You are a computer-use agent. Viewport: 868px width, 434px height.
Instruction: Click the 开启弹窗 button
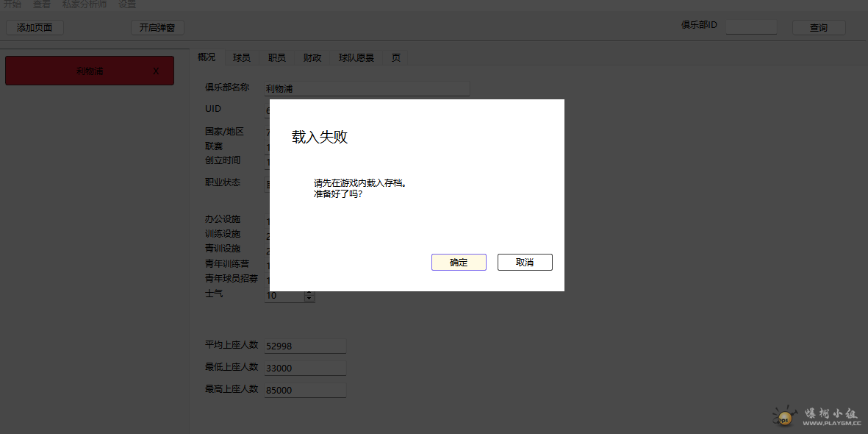[157, 28]
